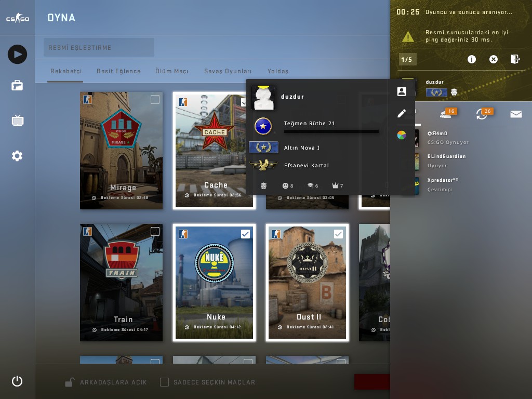Edit profile with the pencil icon
The height and width of the screenshot is (399, 532).
click(402, 113)
